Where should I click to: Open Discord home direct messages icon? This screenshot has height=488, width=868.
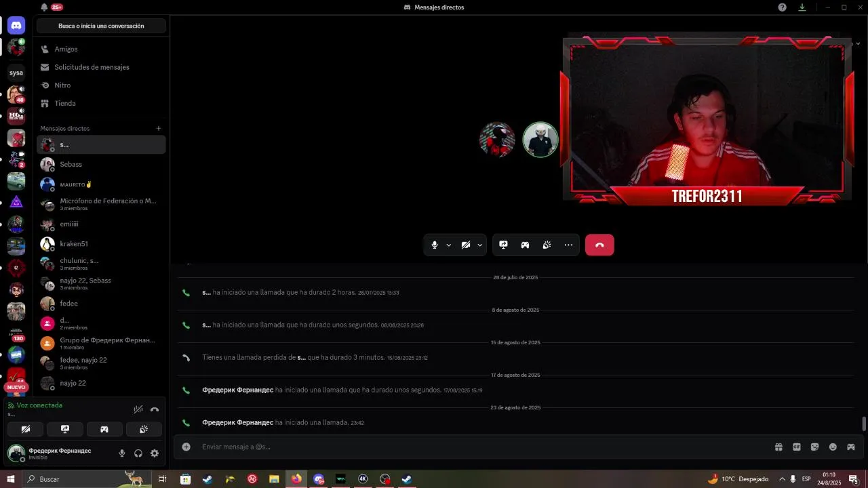pos(16,26)
